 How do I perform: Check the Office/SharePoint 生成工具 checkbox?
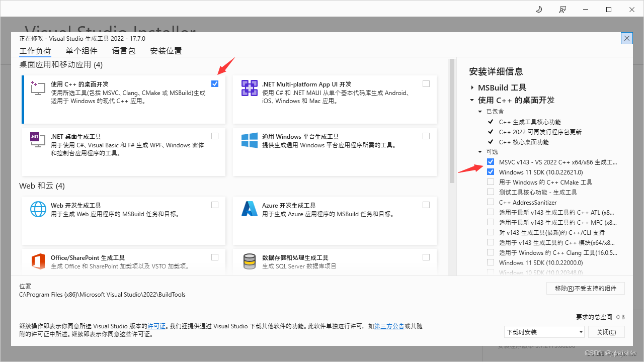tap(215, 257)
